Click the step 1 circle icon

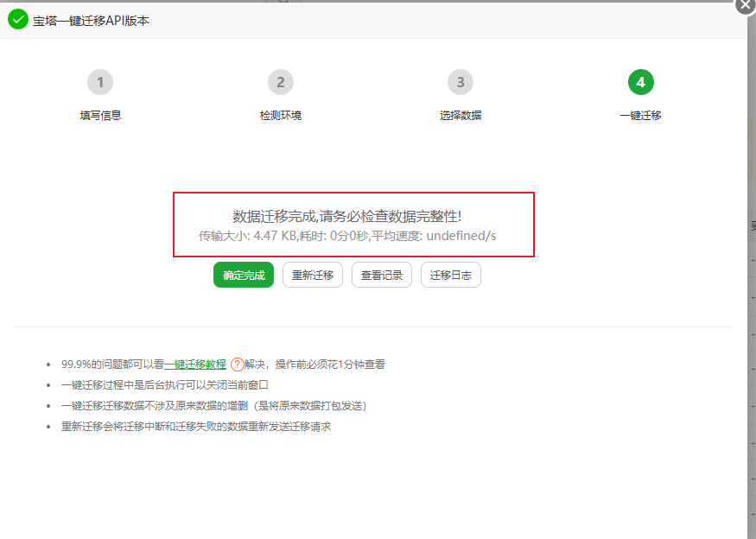(x=100, y=83)
